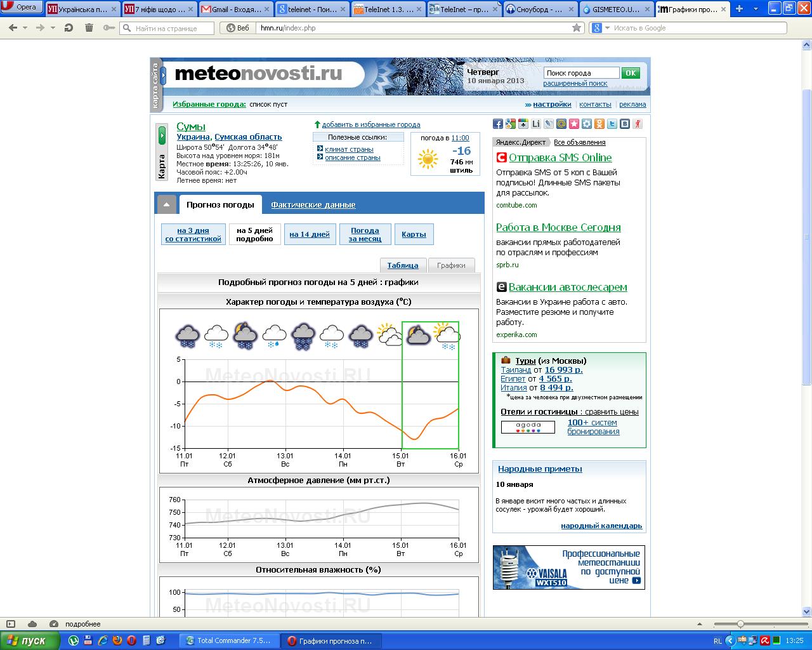Viewport: 812px width, 650px height.
Task: Switch to Фактические данные tab
Action: [x=313, y=205]
